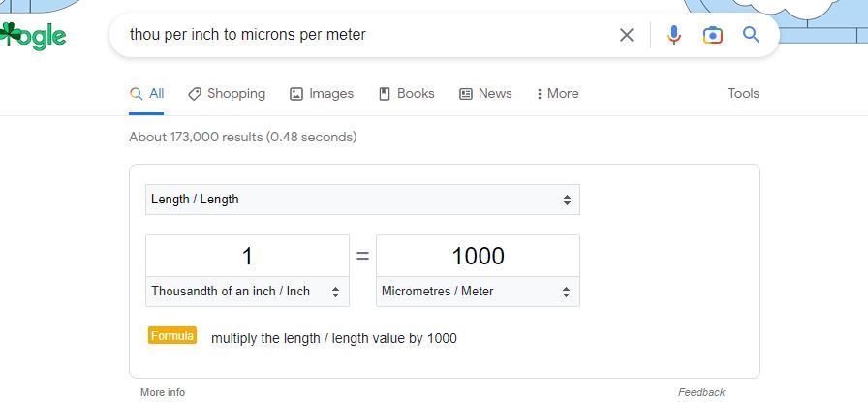Viewport: 868px width, 402px height.
Task: Expand Thousandth of an inch / Inch unit selector
Action: pos(247,292)
